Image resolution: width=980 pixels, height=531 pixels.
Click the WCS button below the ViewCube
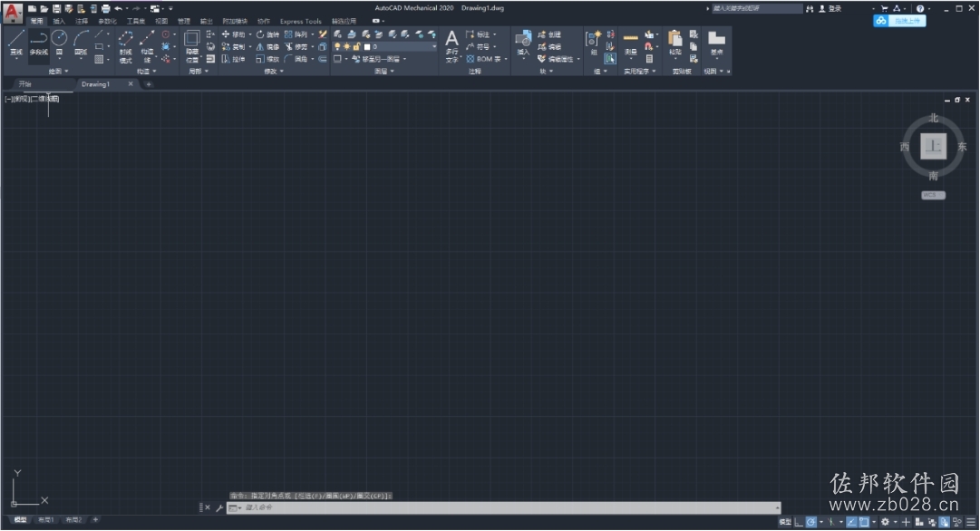[933, 195]
